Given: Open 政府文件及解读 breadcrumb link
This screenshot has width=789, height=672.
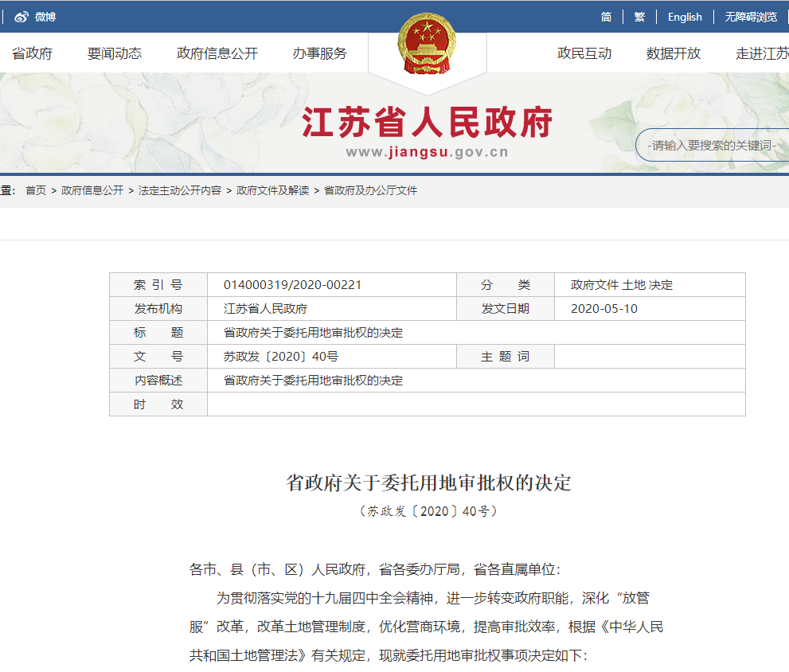Looking at the screenshot, I should [x=273, y=190].
